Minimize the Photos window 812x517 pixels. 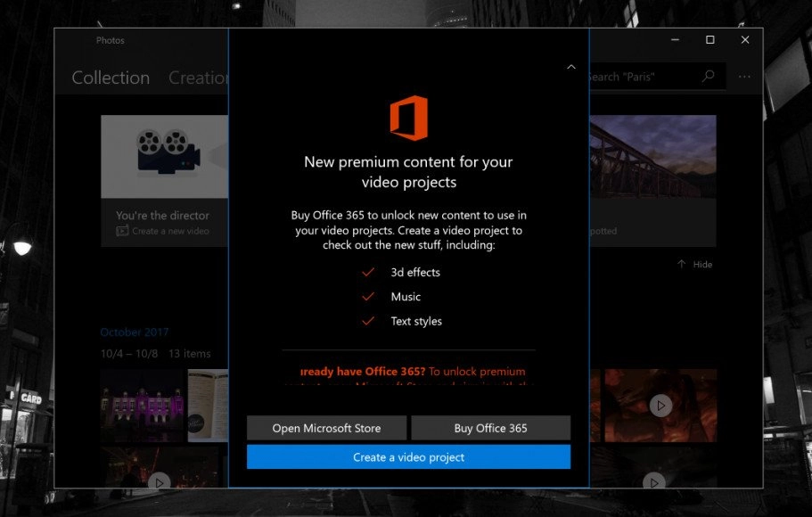[x=675, y=40]
